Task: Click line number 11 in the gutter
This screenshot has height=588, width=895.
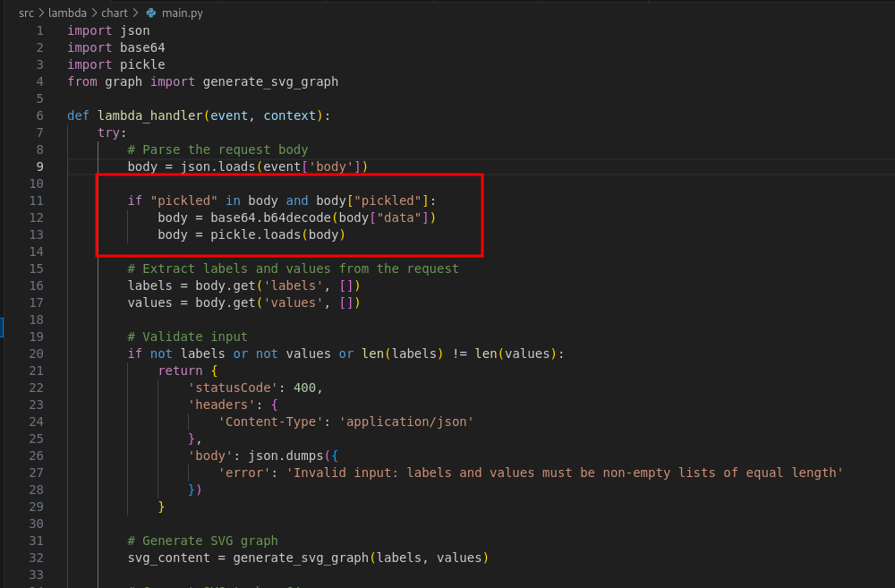Action: point(36,200)
